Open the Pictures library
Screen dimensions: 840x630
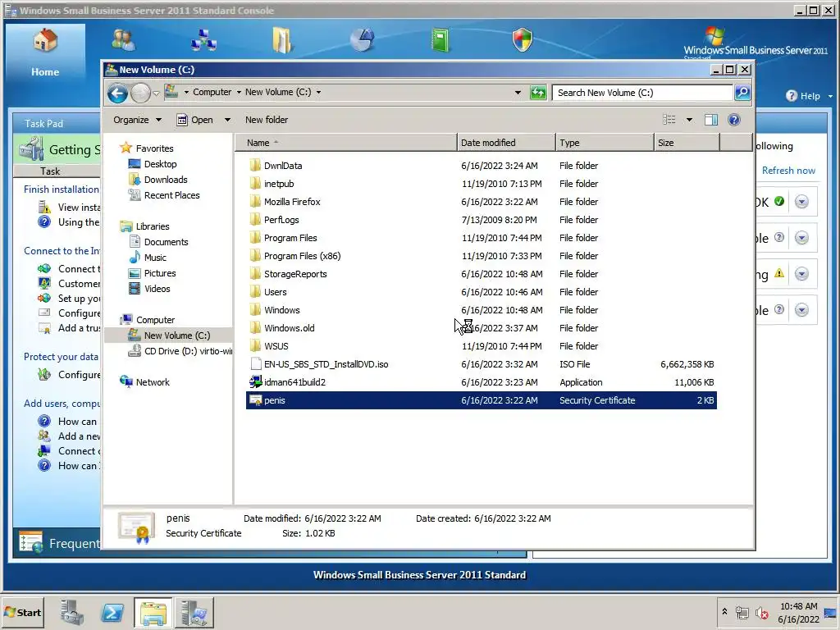coord(152,273)
